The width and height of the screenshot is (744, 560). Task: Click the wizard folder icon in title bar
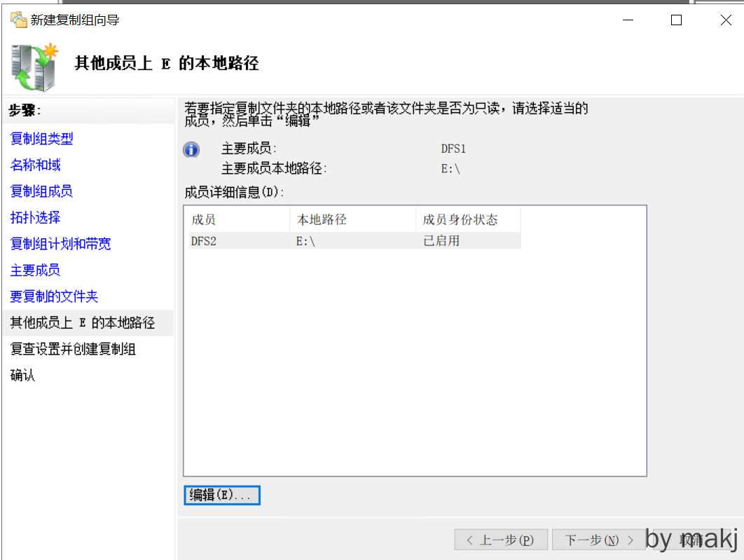pos(18,20)
